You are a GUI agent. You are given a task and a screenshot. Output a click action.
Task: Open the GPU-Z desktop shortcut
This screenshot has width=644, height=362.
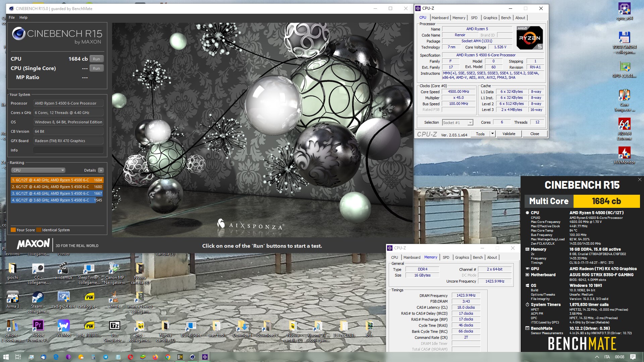click(x=624, y=69)
